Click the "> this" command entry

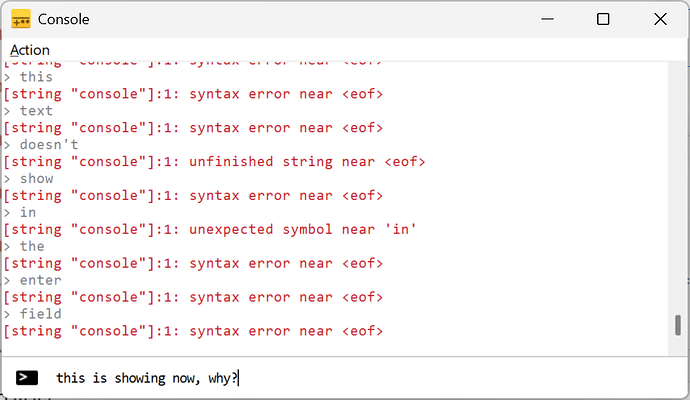pos(30,77)
